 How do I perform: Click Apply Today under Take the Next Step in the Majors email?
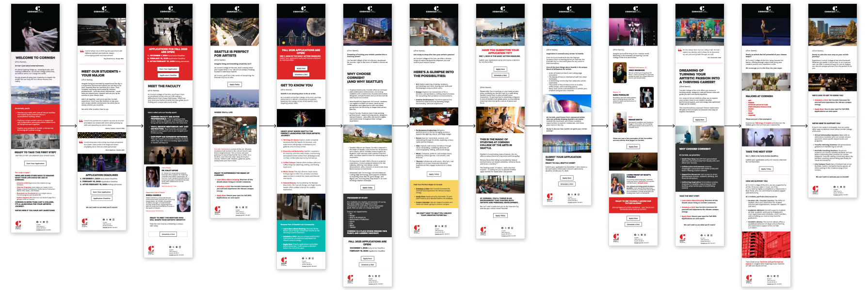click(x=766, y=169)
